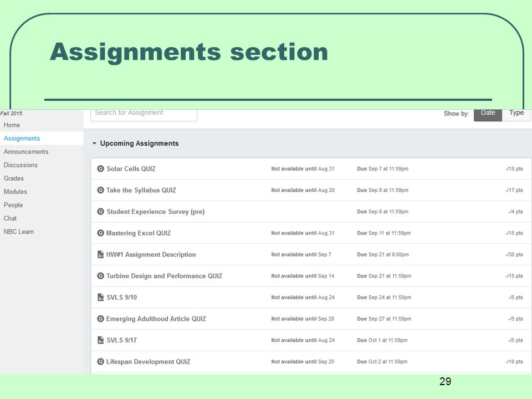Open NBC Learn in course navigation
This screenshot has height=399, width=532.
coord(19,232)
